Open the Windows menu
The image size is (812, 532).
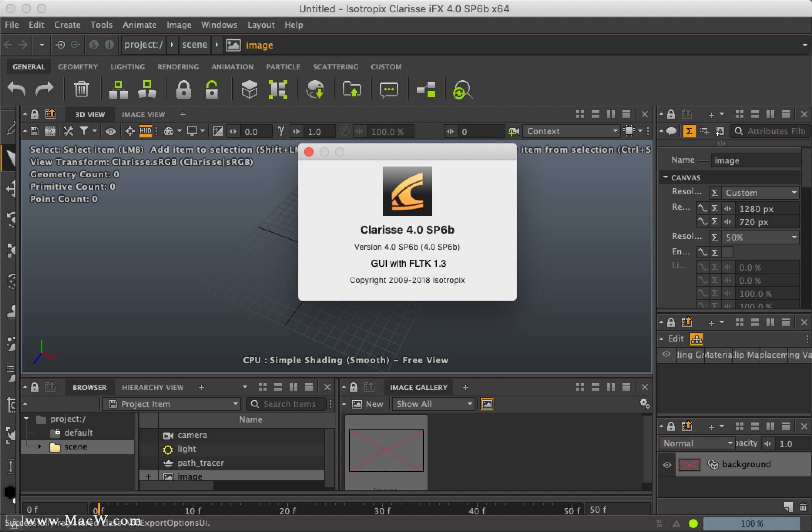[x=219, y=24]
